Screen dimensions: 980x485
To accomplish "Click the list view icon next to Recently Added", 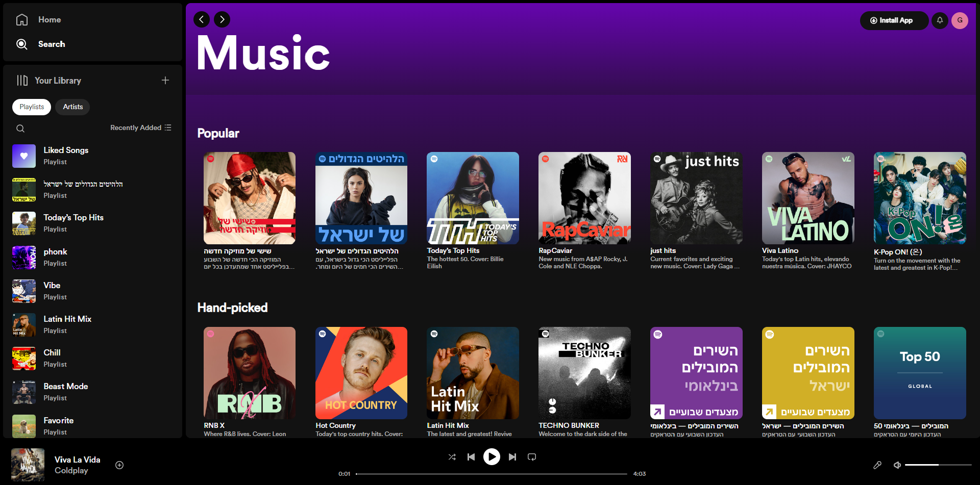I will pyautogui.click(x=168, y=127).
